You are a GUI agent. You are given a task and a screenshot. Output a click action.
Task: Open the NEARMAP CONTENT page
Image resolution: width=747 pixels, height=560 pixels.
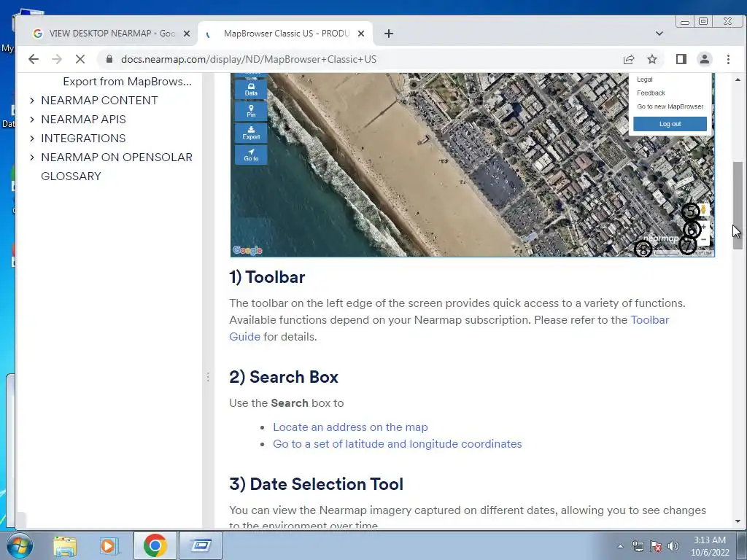click(x=99, y=101)
